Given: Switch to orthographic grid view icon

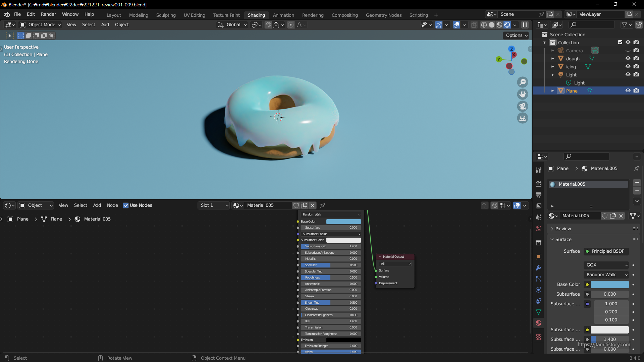Looking at the screenshot, I should [522, 118].
